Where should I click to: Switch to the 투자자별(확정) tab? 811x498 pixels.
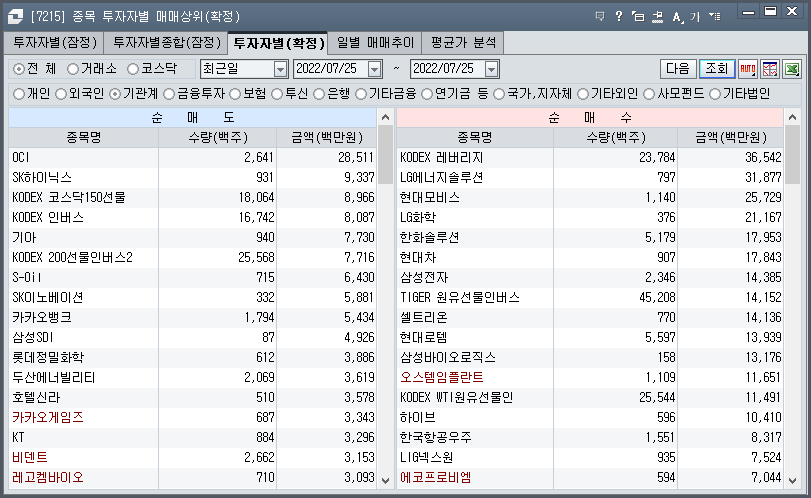278,43
